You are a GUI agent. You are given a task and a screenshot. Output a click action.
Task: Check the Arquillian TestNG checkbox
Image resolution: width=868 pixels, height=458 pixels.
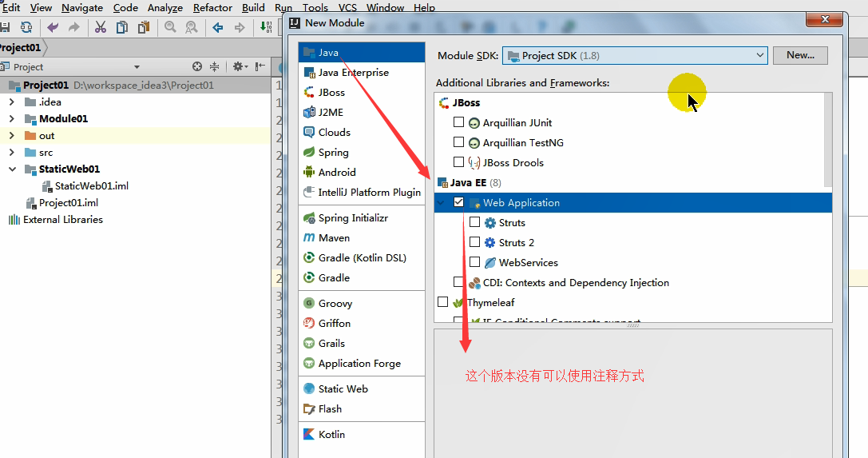pyautogui.click(x=458, y=141)
